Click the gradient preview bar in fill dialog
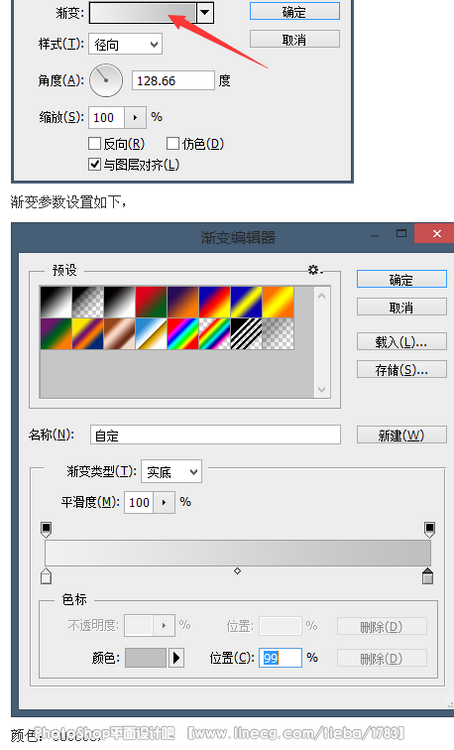Image resolution: width=454 pixels, height=750 pixels. [x=143, y=12]
